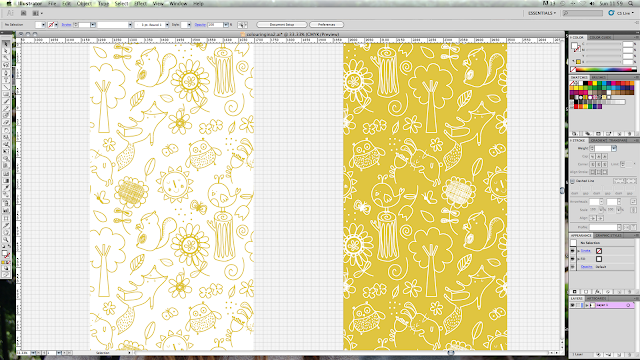Click the Document Setup button

coord(282,24)
